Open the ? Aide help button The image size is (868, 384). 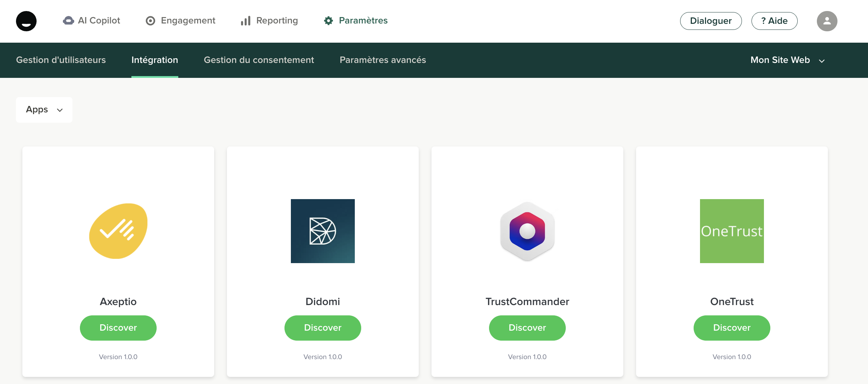pyautogui.click(x=774, y=21)
